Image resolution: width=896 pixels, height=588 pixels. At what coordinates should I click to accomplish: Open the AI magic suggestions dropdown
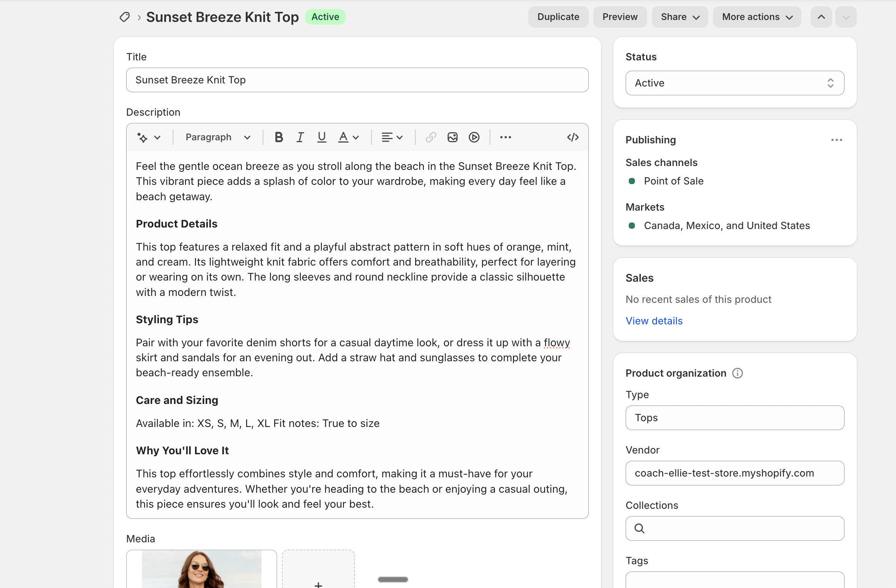tap(149, 137)
